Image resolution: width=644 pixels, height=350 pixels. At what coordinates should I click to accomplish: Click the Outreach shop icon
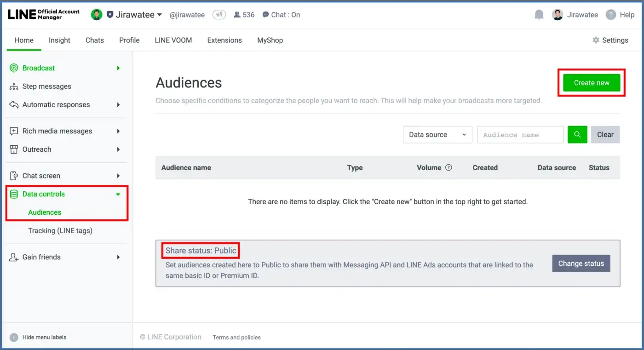(14, 149)
